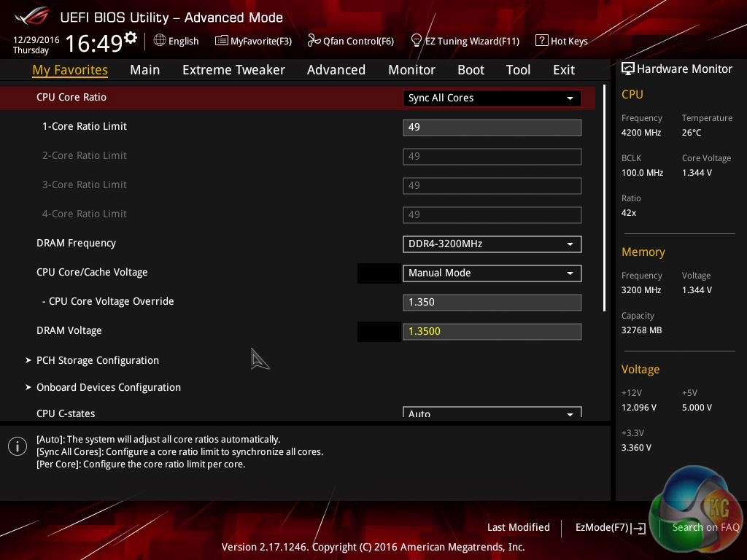The image size is (747, 560).
Task: Click the Hardware Monitor screen icon
Action: 628,69
